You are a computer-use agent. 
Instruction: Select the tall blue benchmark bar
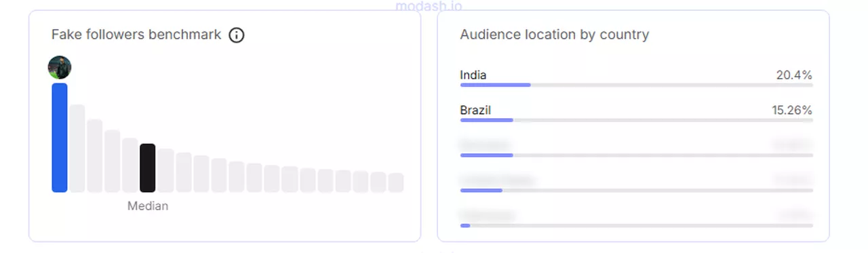pyautogui.click(x=60, y=138)
